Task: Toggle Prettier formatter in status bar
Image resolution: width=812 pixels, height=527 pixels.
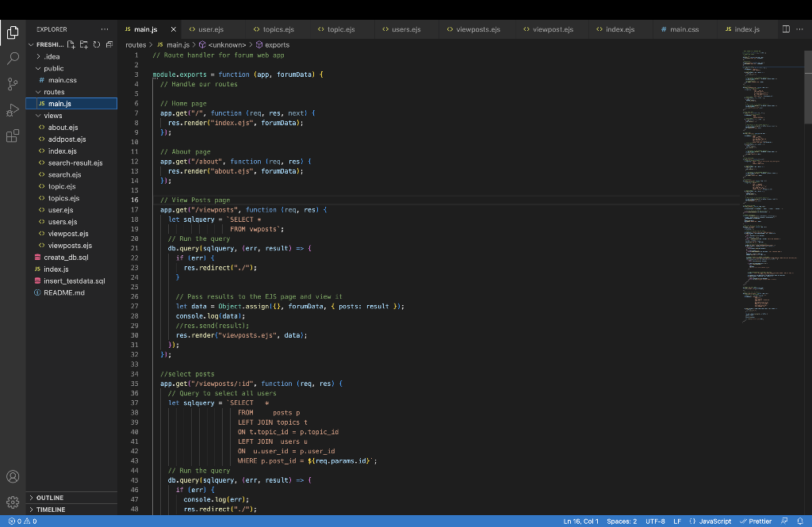Action: [760, 521]
